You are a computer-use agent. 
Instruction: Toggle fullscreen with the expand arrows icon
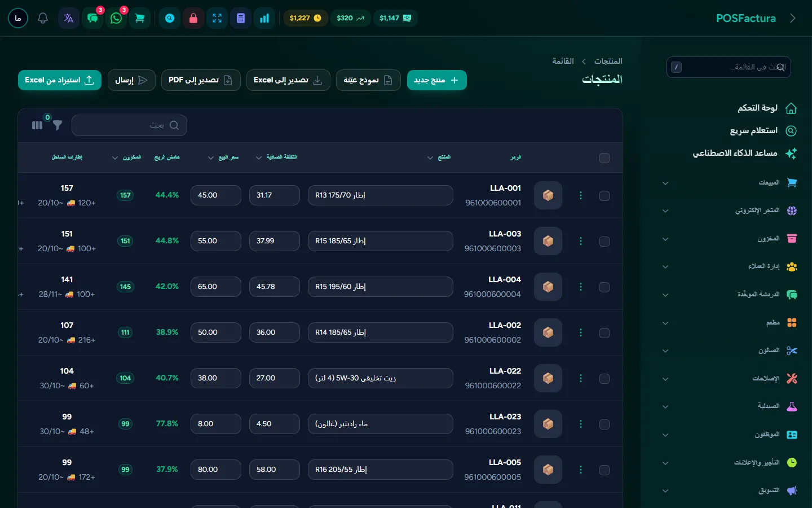point(217,18)
